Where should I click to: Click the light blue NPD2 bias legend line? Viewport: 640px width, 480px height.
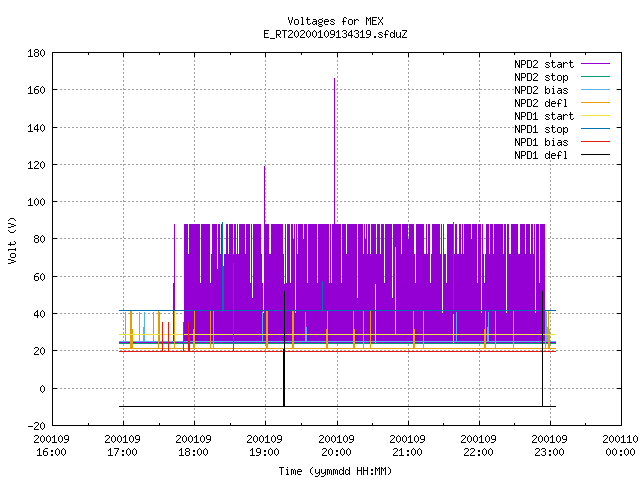tap(596, 90)
